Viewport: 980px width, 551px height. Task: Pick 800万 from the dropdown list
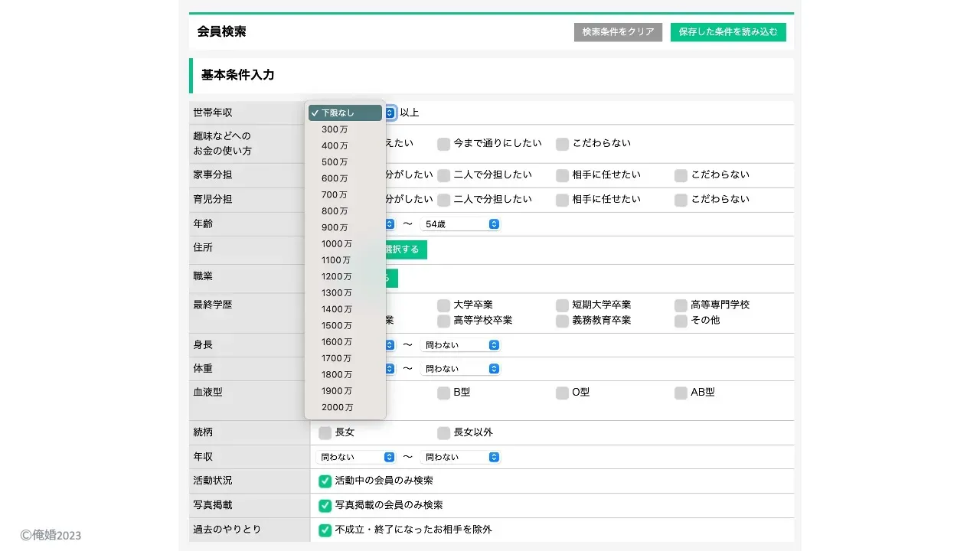click(x=345, y=211)
